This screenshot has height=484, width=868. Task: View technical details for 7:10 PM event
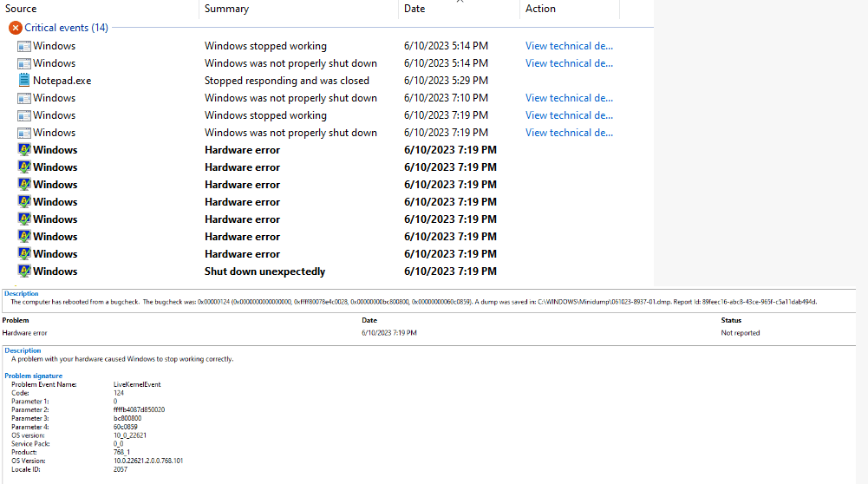(x=569, y=98)
